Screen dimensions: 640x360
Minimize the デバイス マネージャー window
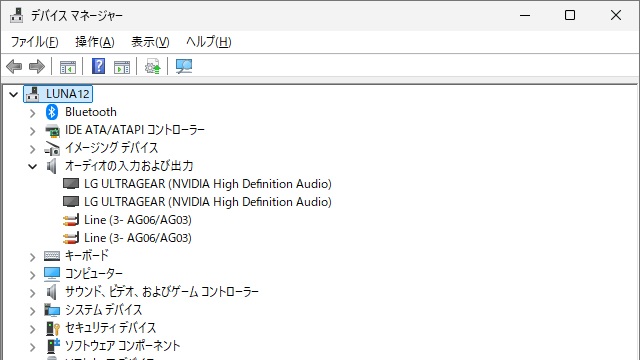click(525, 16)
